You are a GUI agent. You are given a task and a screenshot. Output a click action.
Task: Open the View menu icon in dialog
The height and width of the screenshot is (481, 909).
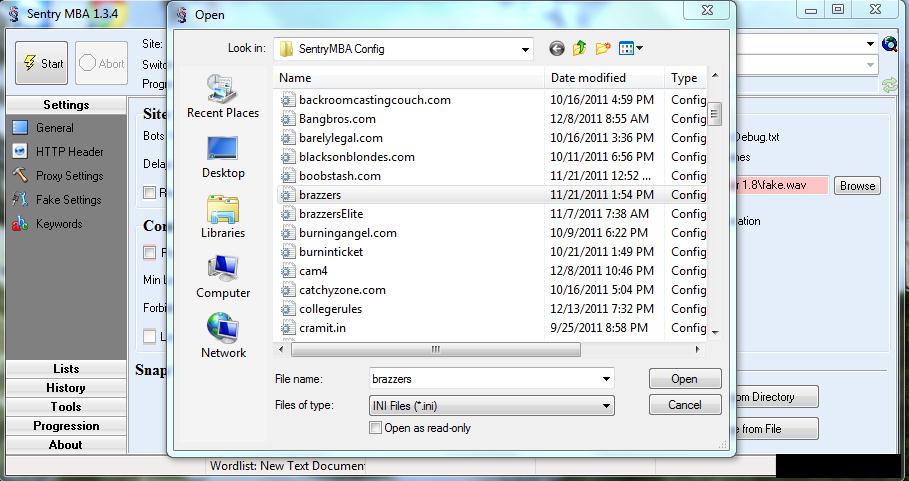coord(630,49)
